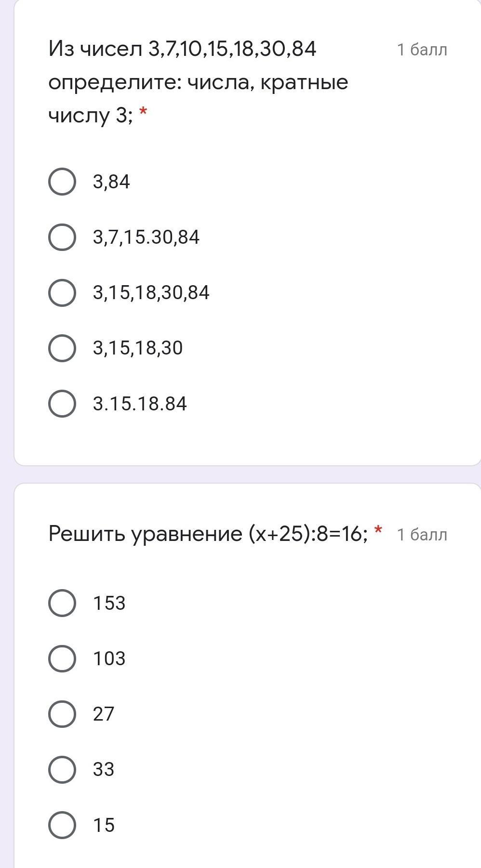481x868 pixels.
Task: Select 103 as the equation answer
Action: (x=62, y=658)
